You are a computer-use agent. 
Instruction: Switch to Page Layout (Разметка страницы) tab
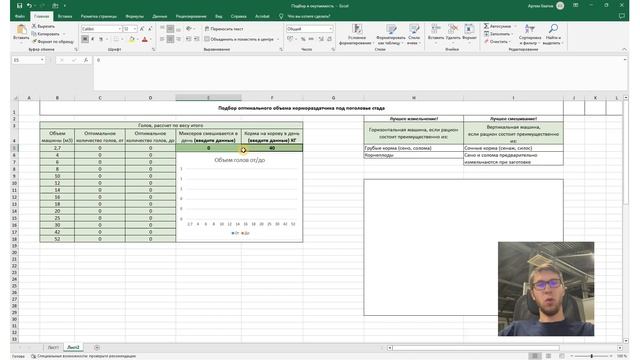(98, 16)
